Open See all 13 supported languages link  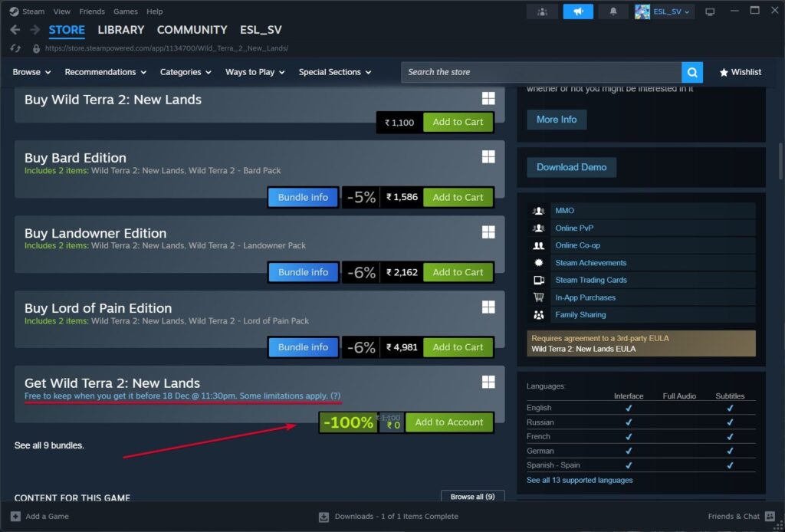tap(580, 480)
